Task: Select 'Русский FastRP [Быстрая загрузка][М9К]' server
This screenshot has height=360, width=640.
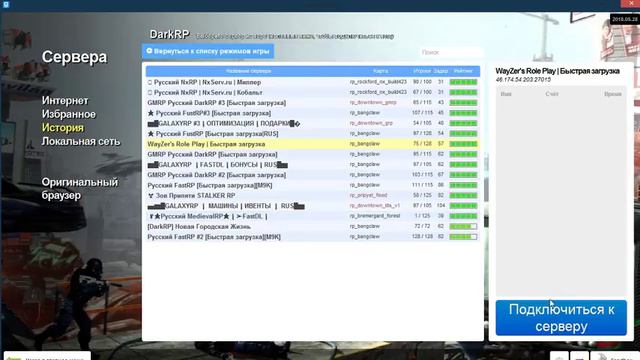Action: pos(313,185)
